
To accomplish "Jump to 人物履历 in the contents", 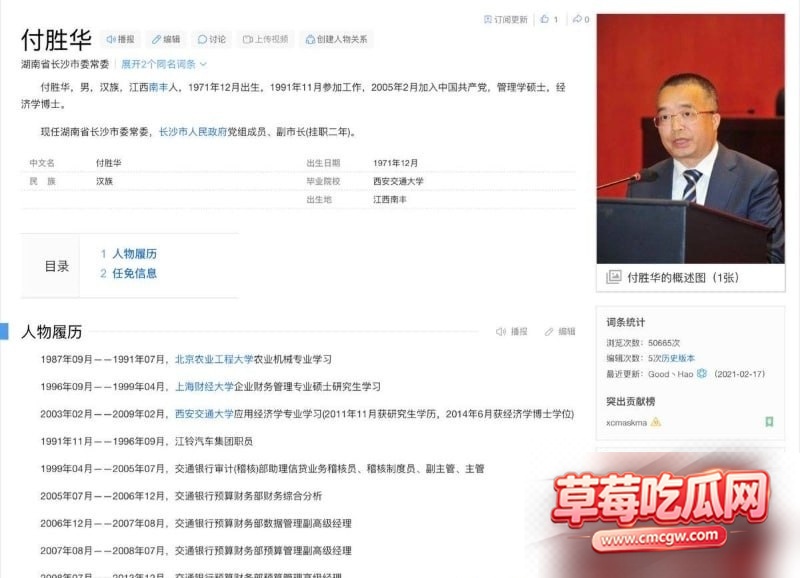I will (x=134, y=254).
